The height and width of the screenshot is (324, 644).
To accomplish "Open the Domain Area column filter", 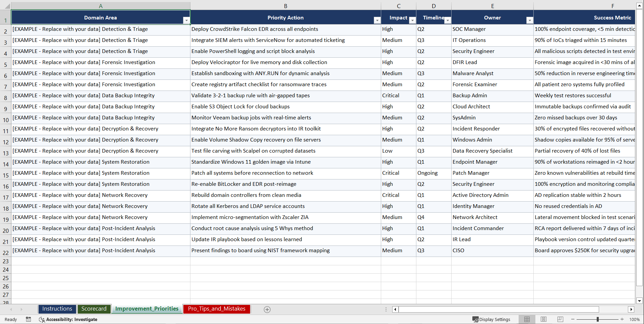I will pyautogui.click(x=187, y=20).
